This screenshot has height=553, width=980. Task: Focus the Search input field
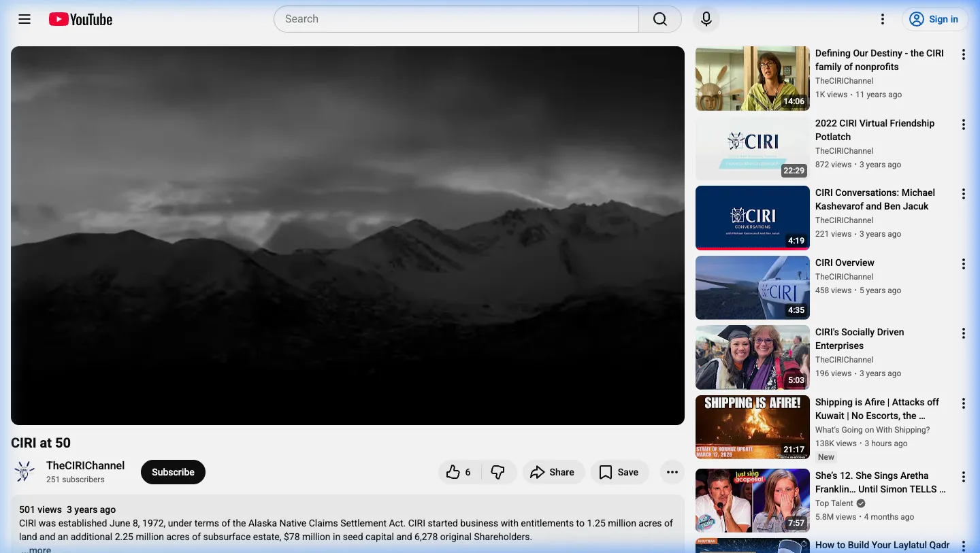point(456,19)
